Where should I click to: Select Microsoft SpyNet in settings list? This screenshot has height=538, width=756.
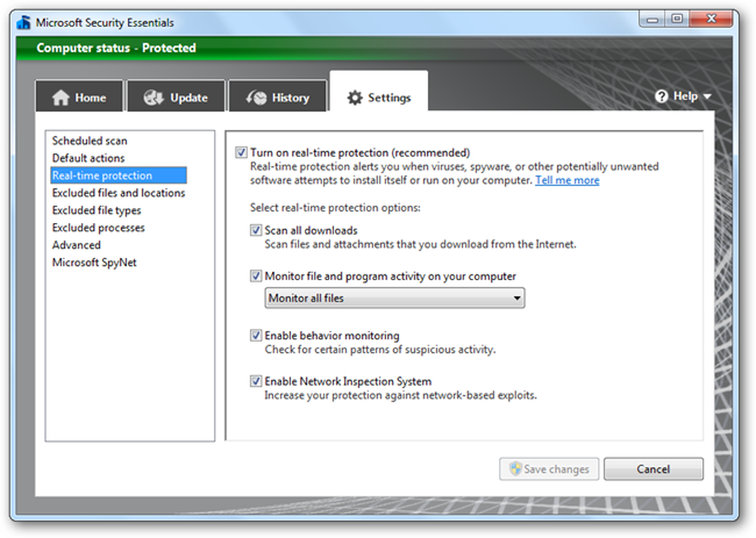[x=94, y=263]
